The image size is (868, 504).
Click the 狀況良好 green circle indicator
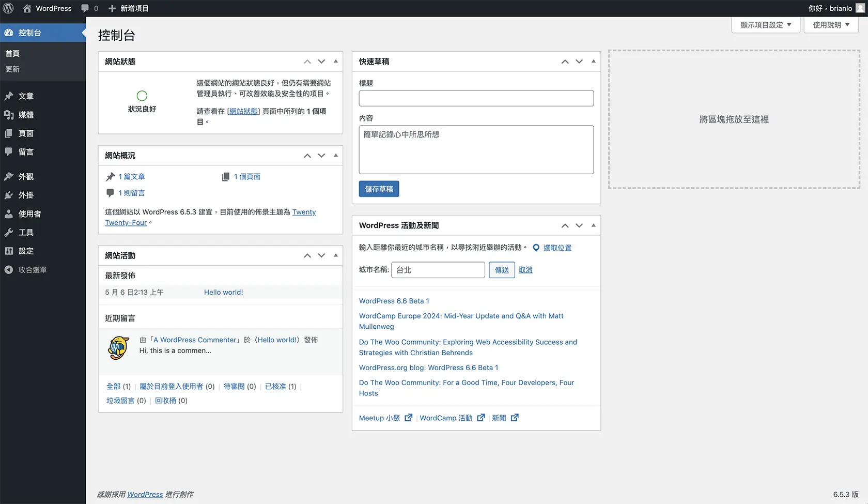[142, 96]
